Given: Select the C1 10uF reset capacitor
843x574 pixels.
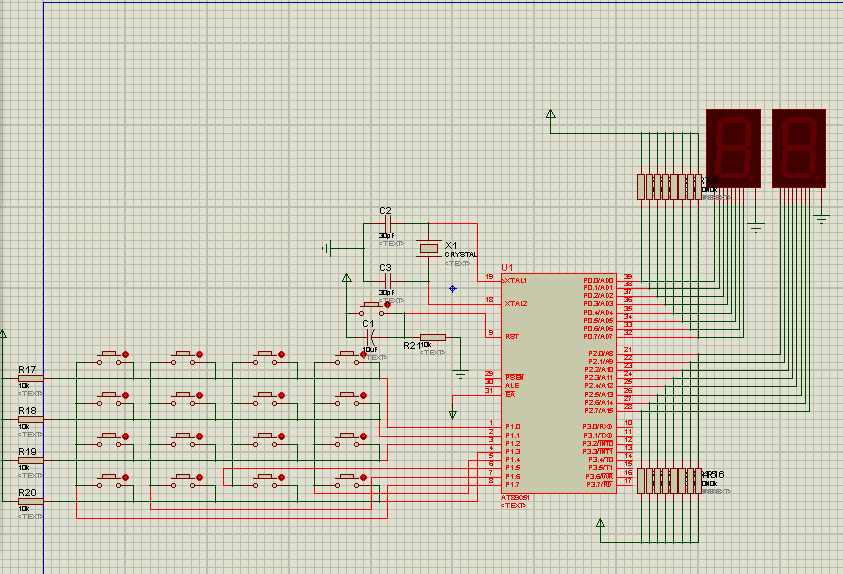Looking at the screenshot, I should tap(370, 338).
